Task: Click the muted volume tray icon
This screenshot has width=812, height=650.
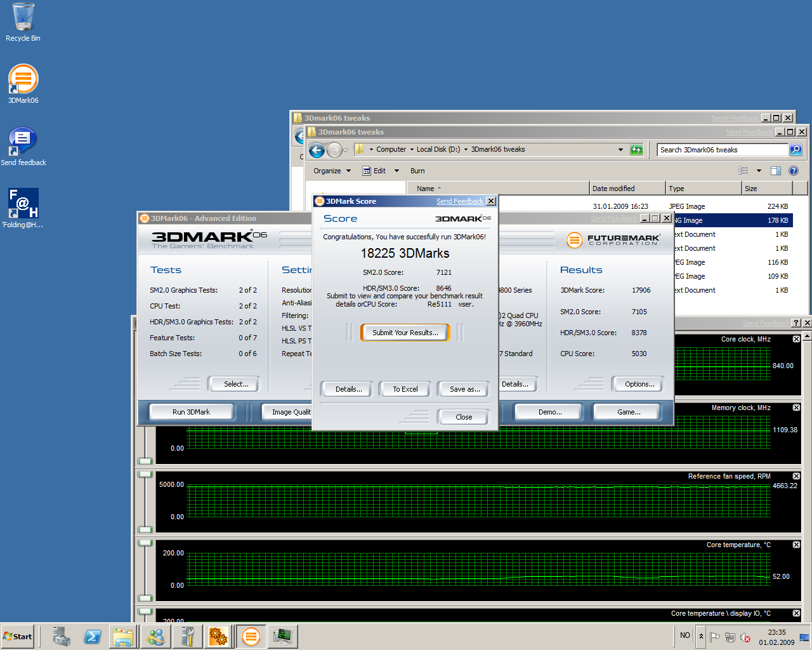Action: click(x=745, y=637)
